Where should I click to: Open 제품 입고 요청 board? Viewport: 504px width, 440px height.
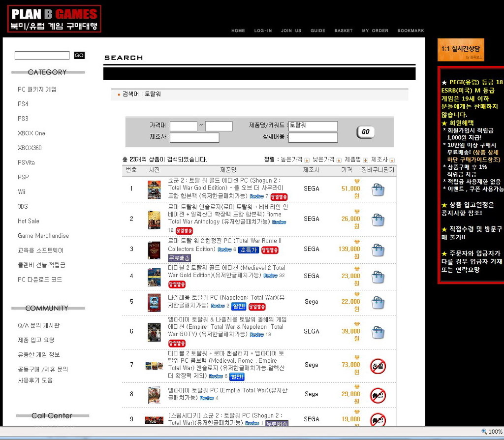[x=36, y=340]
